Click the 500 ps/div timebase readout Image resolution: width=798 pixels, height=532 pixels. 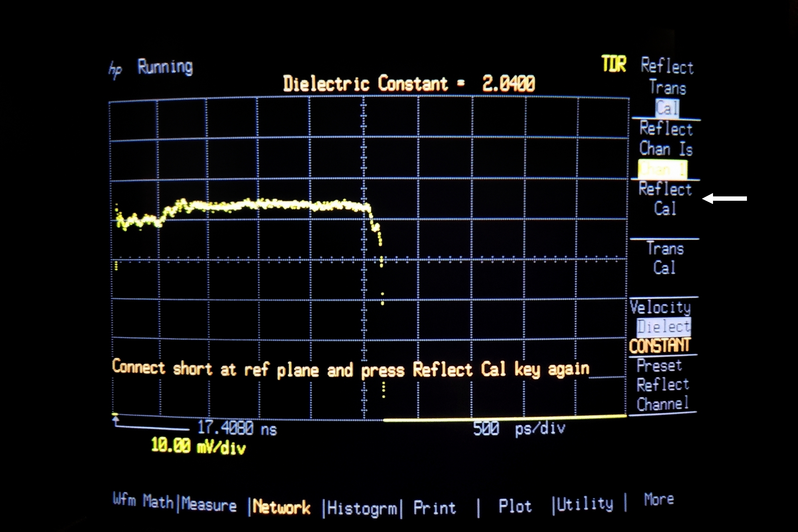pyautogui.click(x=519, y=429)
